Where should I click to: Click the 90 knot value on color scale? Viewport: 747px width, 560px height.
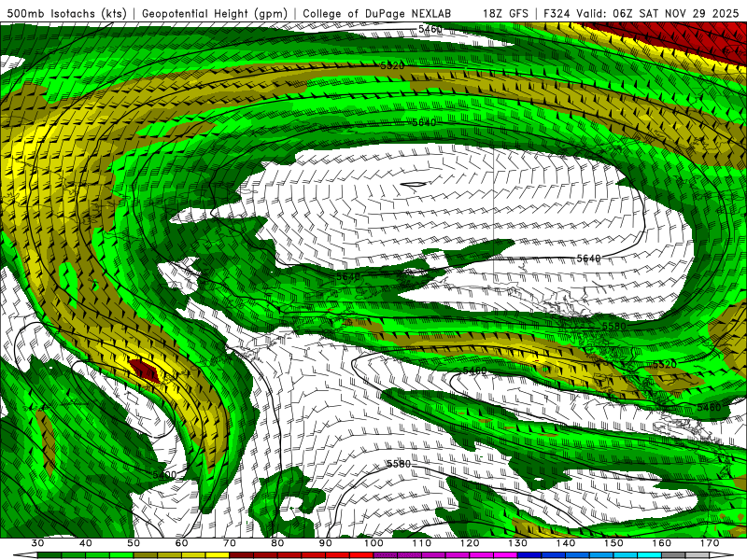click(x=326, y=543)
